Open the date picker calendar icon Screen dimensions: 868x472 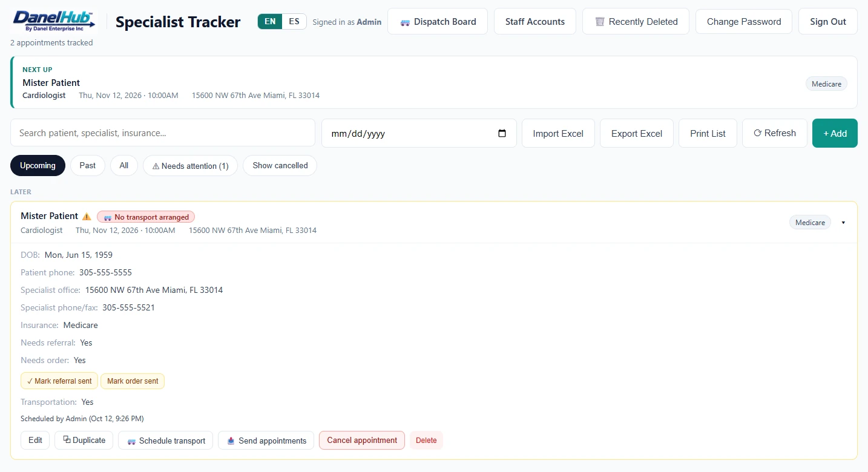502,133
